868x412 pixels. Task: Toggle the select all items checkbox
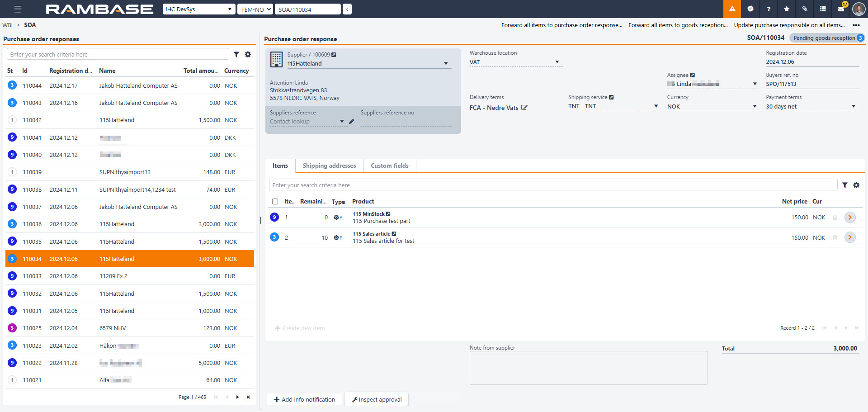(x=275, y=202)
